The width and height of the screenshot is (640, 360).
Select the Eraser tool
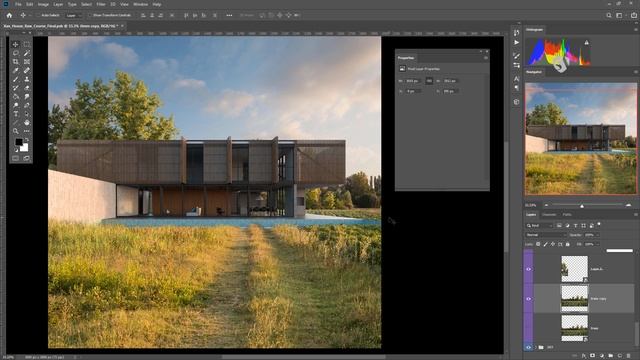tap(27, 88)
